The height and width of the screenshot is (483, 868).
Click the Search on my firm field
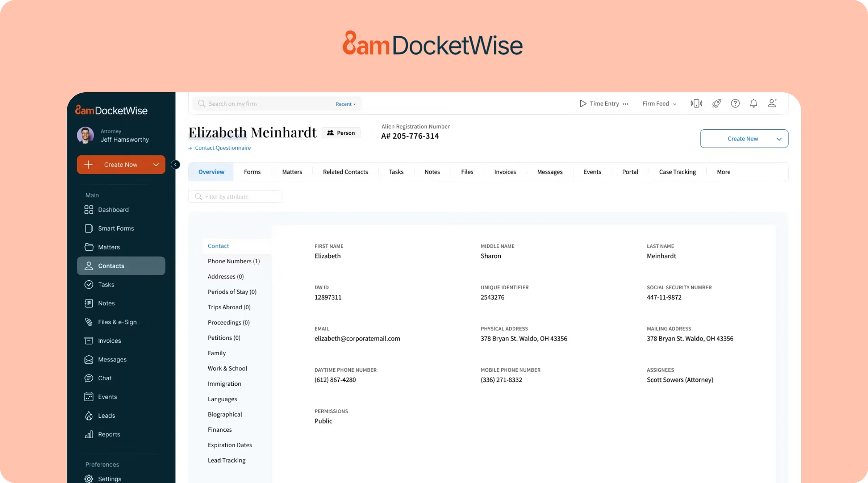[277, 104]
